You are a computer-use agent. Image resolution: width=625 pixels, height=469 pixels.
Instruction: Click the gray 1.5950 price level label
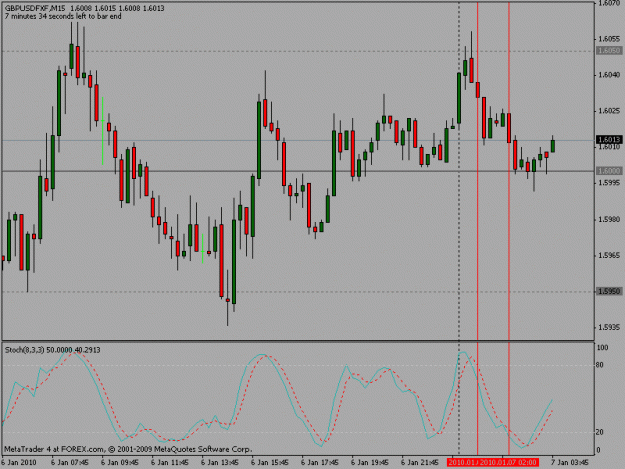[609, 291]
